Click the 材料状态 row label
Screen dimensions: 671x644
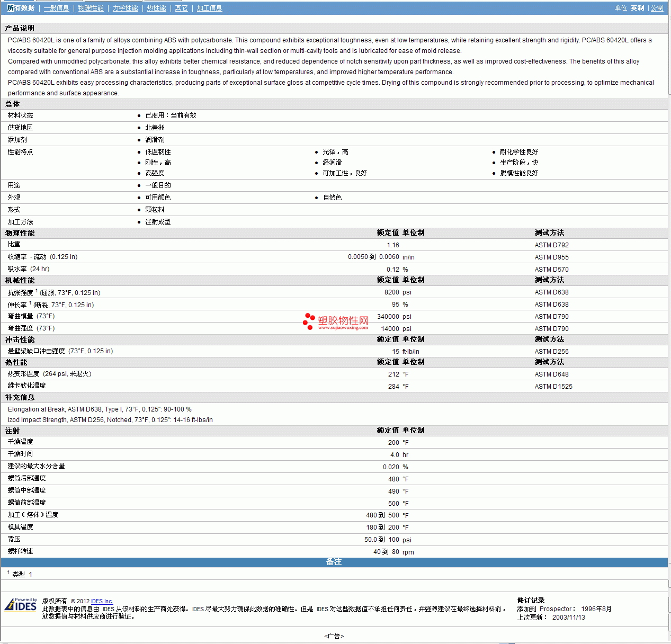(20, 115)
